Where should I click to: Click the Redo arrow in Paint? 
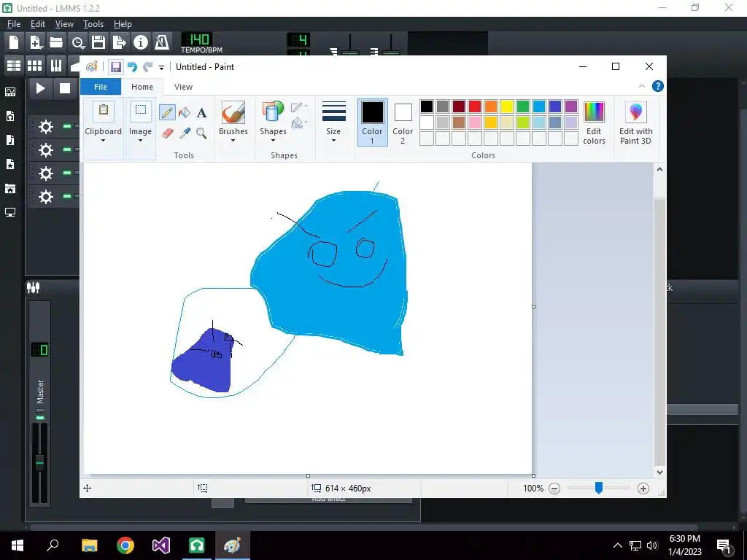coord(148,67)
